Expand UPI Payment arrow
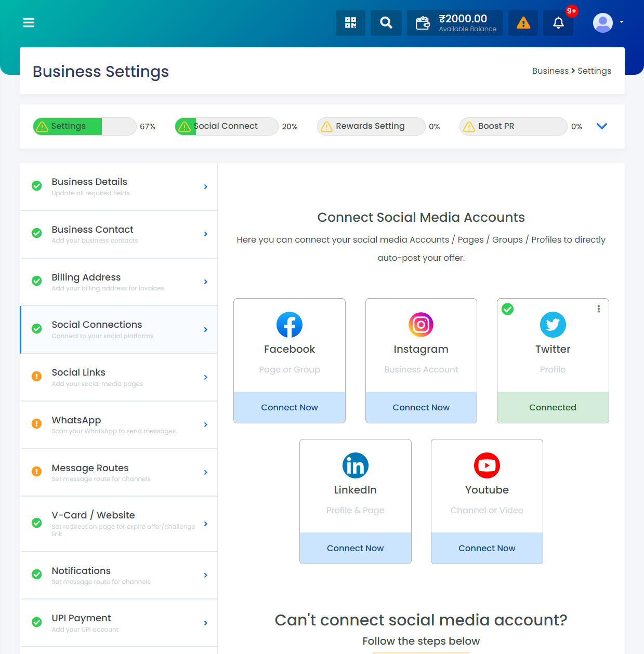The height and width of the screenshot is (654, 644). tap(206, 623)
